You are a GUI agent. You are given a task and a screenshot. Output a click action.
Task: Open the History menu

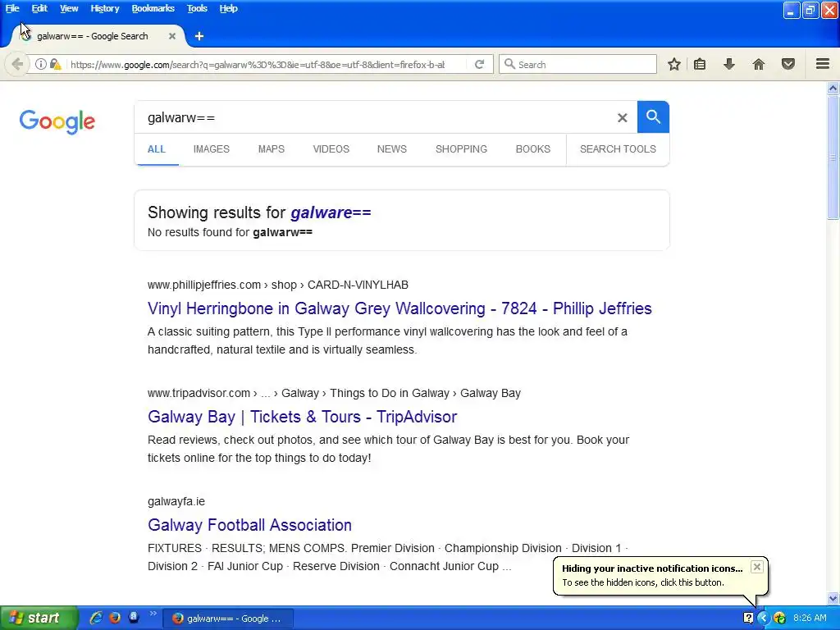pyautogui.click(x=104, y=8)
